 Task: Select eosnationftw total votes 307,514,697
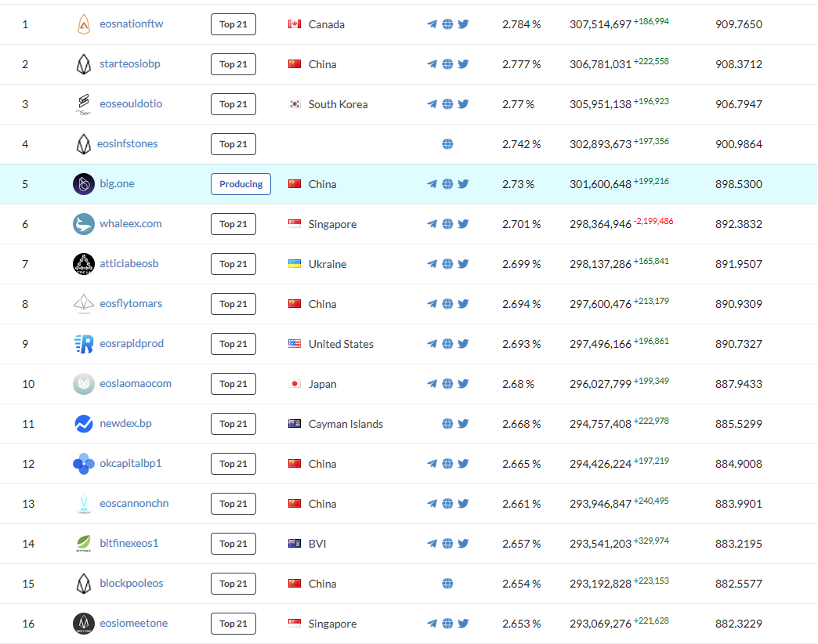tap(600, 24)
